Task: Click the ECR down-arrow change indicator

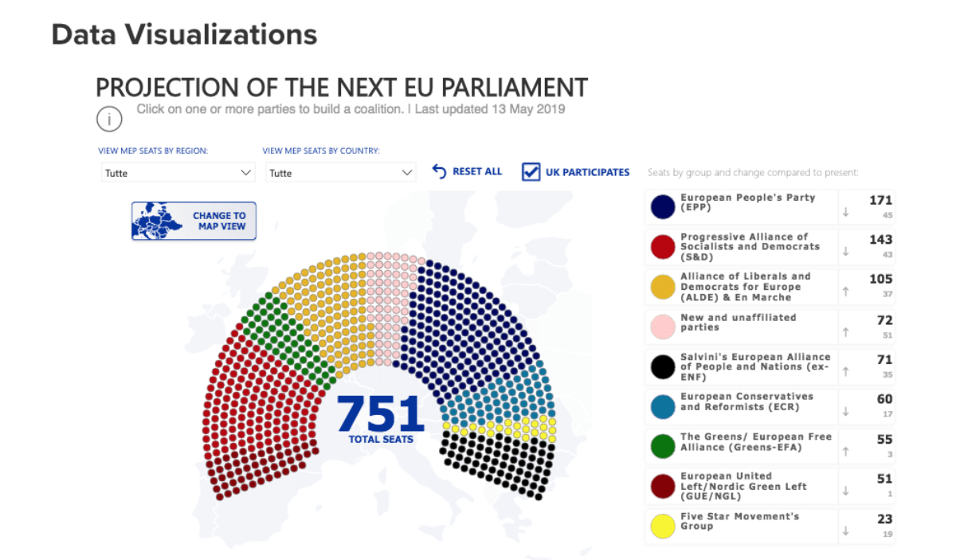Action: tap(845, 411)
